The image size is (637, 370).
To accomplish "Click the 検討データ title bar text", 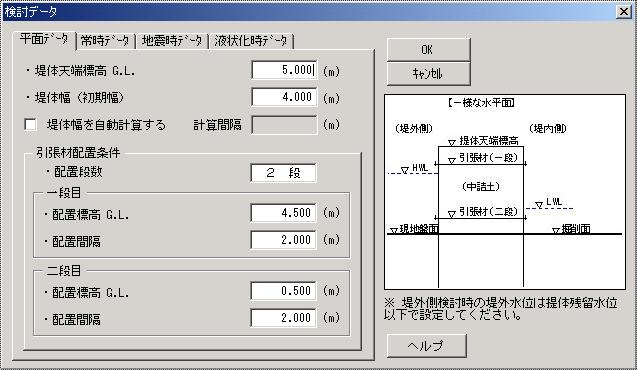I will pyautogui.click(x=31, y=12).
